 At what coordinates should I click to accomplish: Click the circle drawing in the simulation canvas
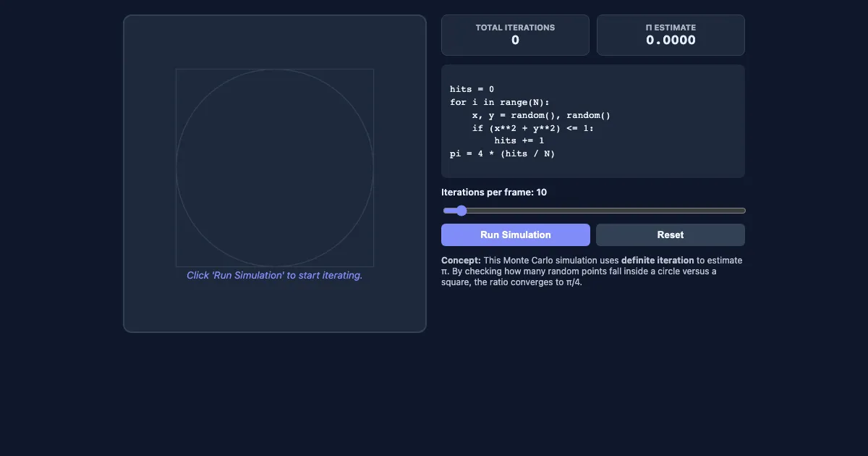275,168
